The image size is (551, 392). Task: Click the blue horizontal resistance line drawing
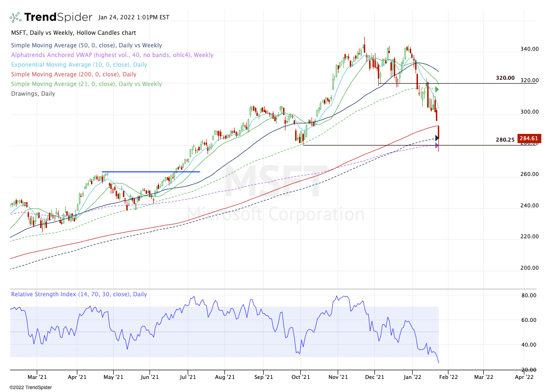150,172
